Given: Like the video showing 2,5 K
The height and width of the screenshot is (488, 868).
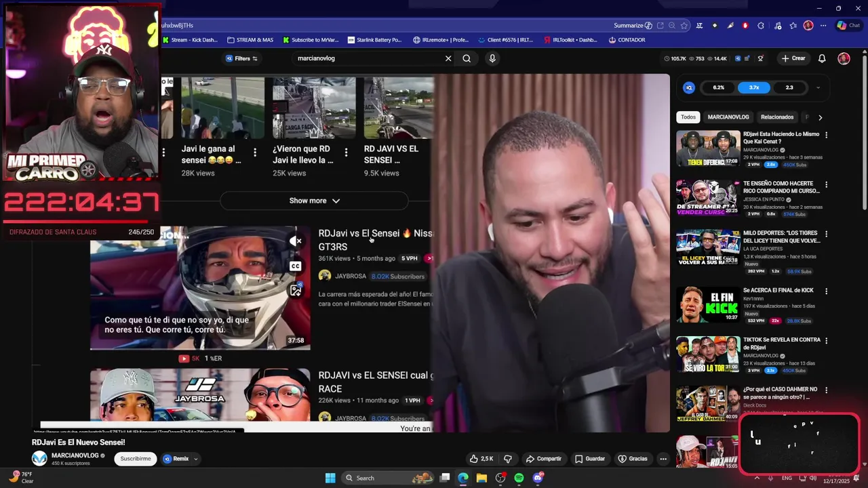Looking at the screenshot, I should 481,459.
